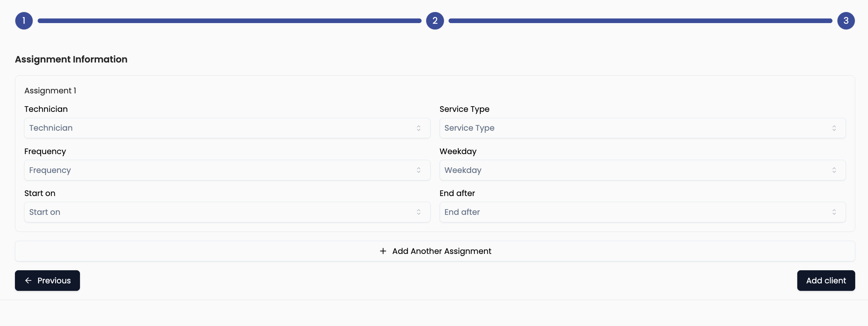Open the Start on dropdown
Screen dimensions: 868x326
(227, 212)
